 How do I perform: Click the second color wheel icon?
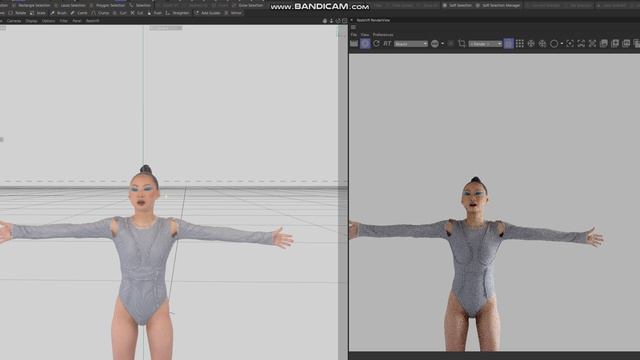pos(542,44)
